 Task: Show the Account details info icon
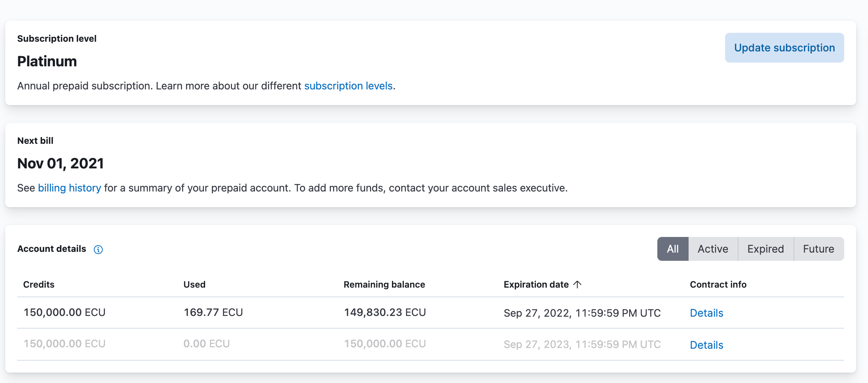[x=98, y=250]
